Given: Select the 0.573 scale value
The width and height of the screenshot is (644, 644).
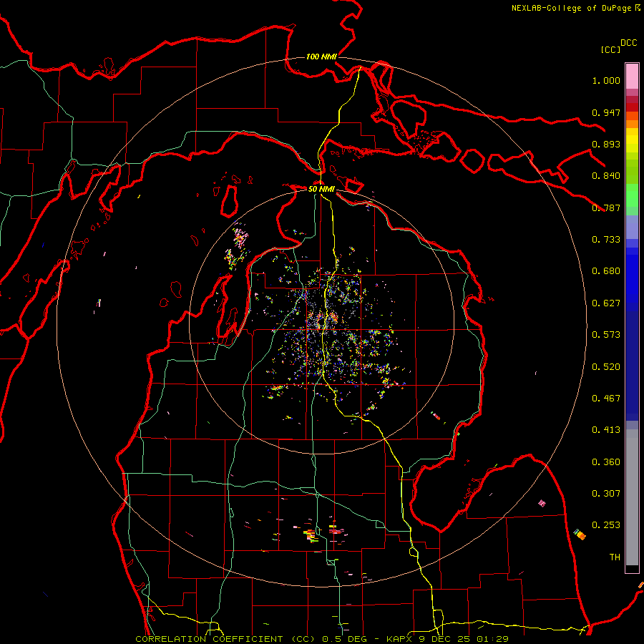Looking at the screenshot, I should pos(606,335).
